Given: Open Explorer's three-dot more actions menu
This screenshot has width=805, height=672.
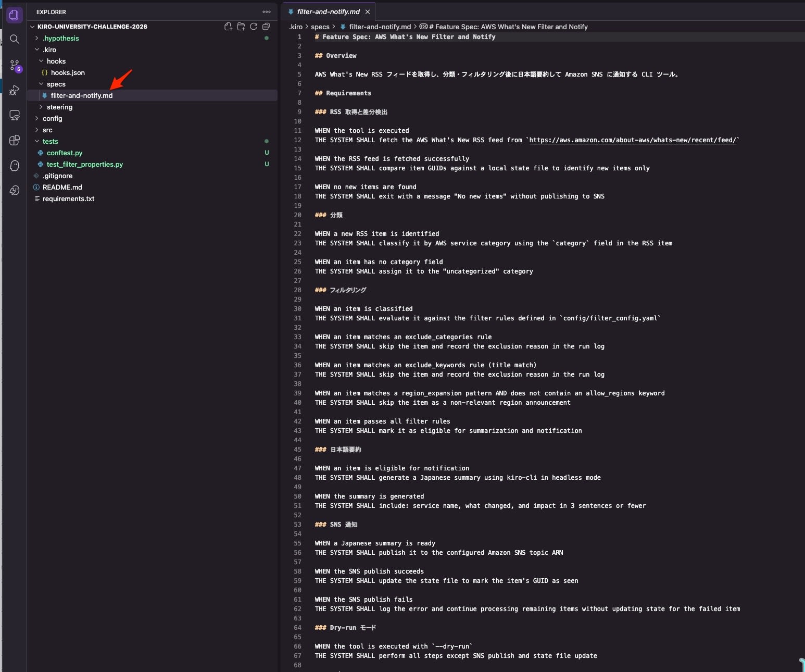Looking at the screenshot, I should (267, 11).
